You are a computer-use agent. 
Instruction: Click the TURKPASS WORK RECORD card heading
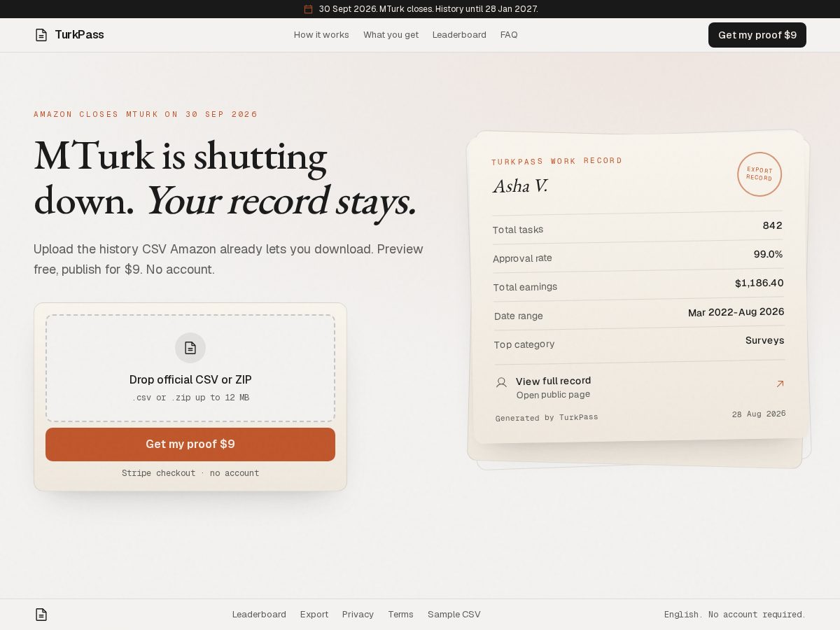556,161
